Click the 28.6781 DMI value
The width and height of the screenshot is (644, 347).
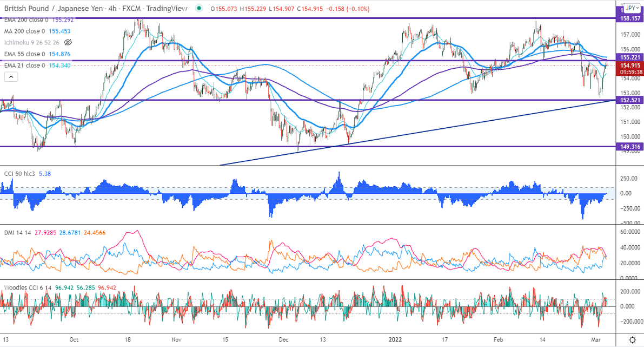tap(70, 233)
